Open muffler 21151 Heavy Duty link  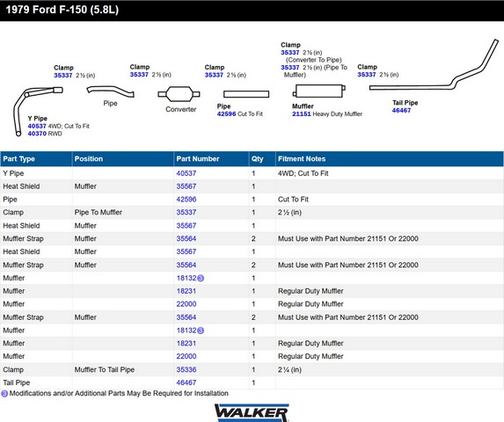(x=302, y=114)
